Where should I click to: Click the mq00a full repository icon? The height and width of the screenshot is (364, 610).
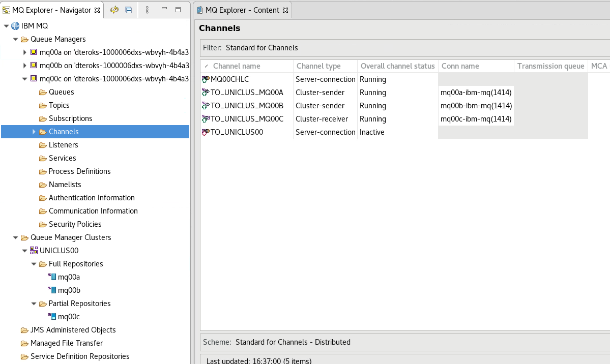[52, 277]
